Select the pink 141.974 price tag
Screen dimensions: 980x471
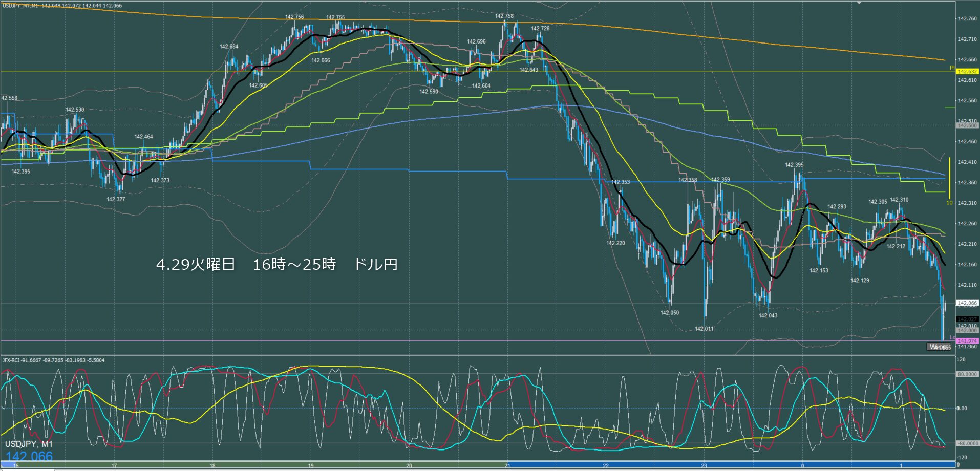click(x=967, y=341)
